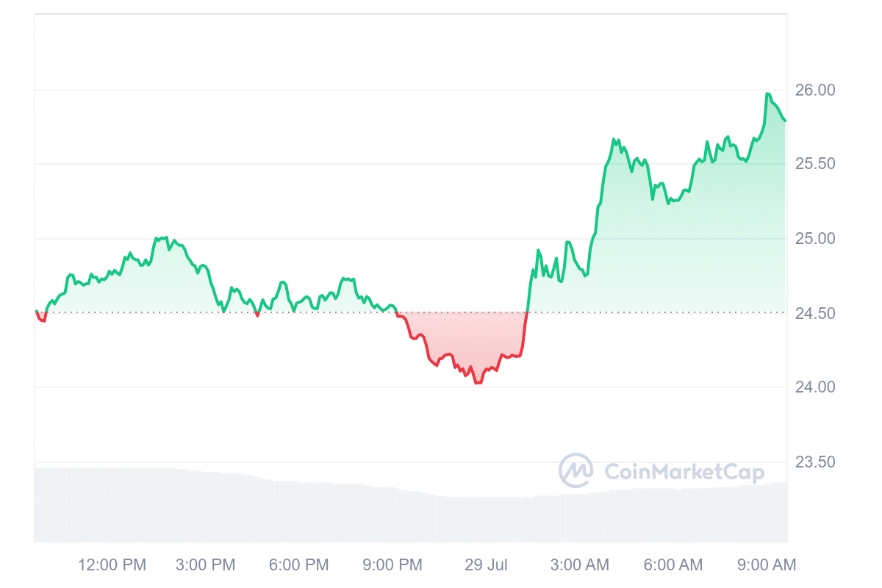Select the 25.00 price axis label
Image resolution: width=882 pixels, height=588 pixels.
(815, 239)
